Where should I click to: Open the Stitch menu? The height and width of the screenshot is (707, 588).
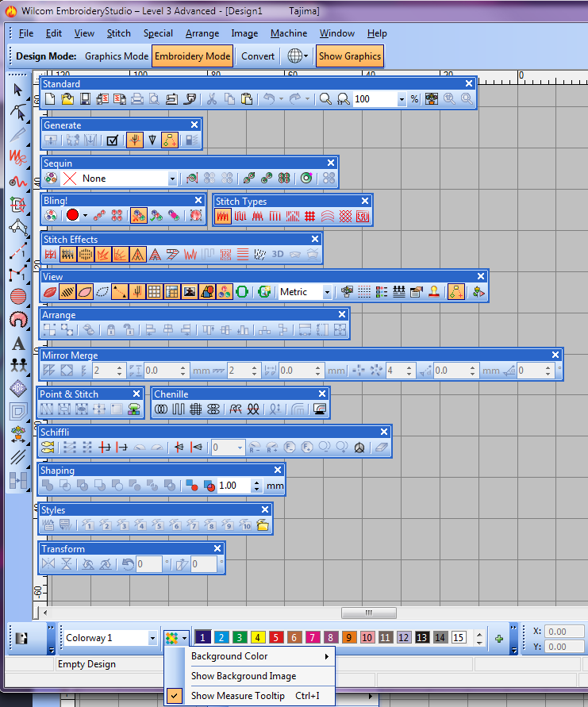click(x=118, y=33)
